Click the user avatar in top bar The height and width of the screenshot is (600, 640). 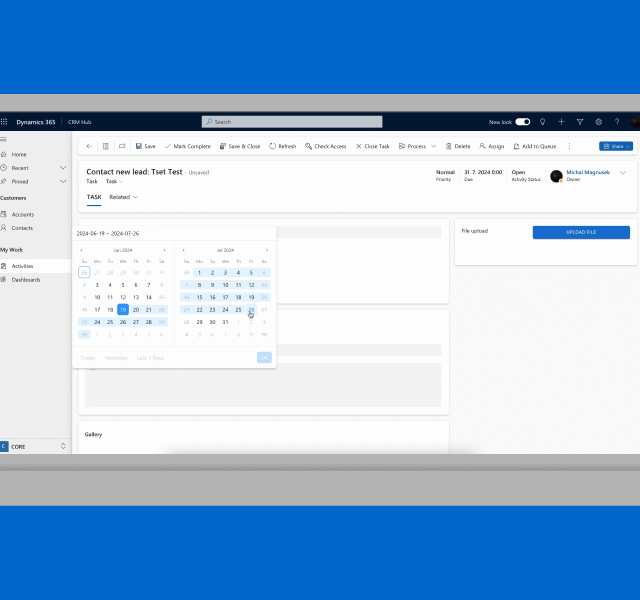(635, 122)
